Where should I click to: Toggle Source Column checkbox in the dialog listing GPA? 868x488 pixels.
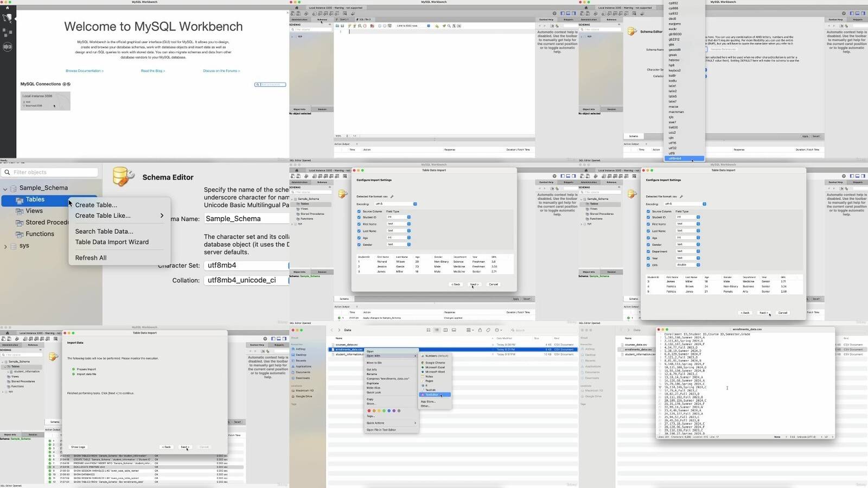[648, 211]
